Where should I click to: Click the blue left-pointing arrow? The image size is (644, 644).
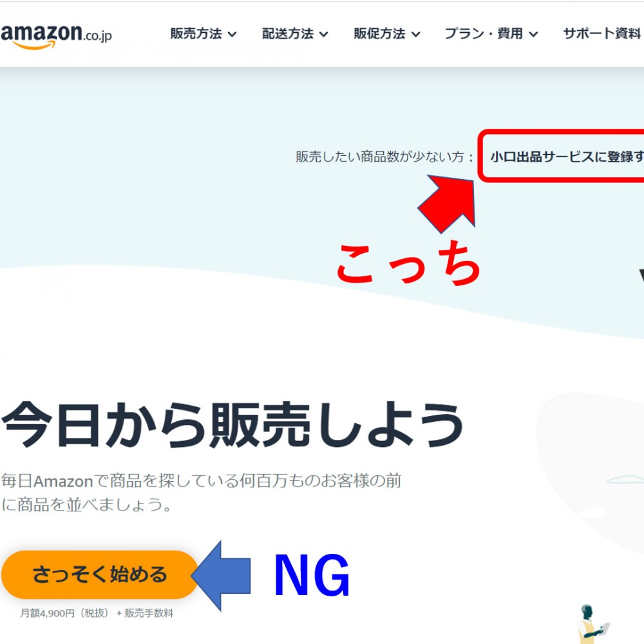tap(222, 576)
